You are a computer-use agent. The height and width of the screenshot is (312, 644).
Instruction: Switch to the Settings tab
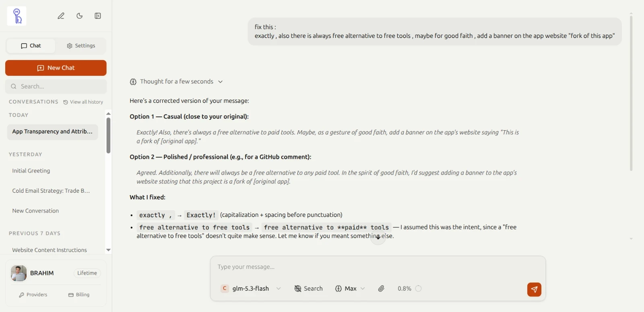point(81,46)
